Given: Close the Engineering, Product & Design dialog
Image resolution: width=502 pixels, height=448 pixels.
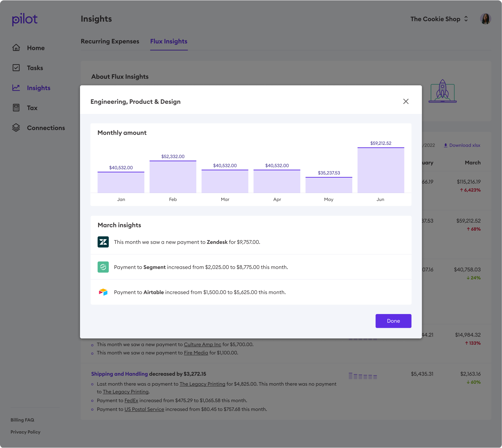Looking at the screenshot, I should (x=406, y=101).
